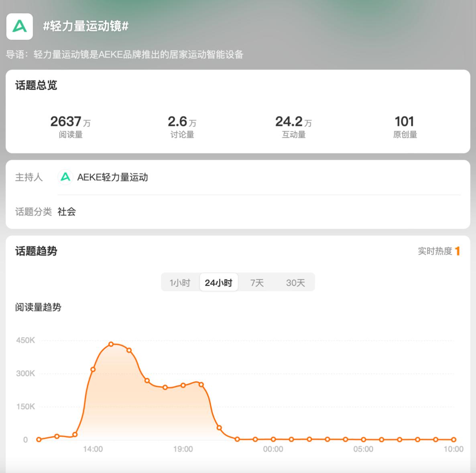Click the chart data point at 05:00
The width and height of the screenshot is (476, 473).
(x=363, y=440)
